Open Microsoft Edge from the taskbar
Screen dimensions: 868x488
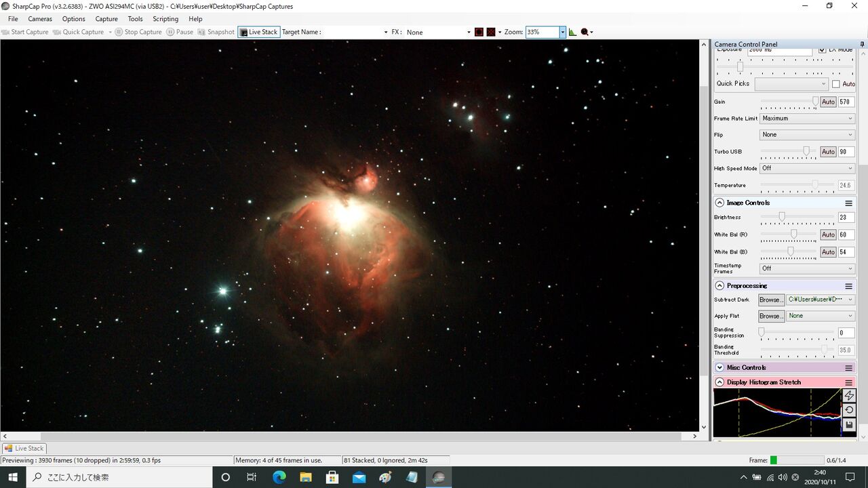279,477
